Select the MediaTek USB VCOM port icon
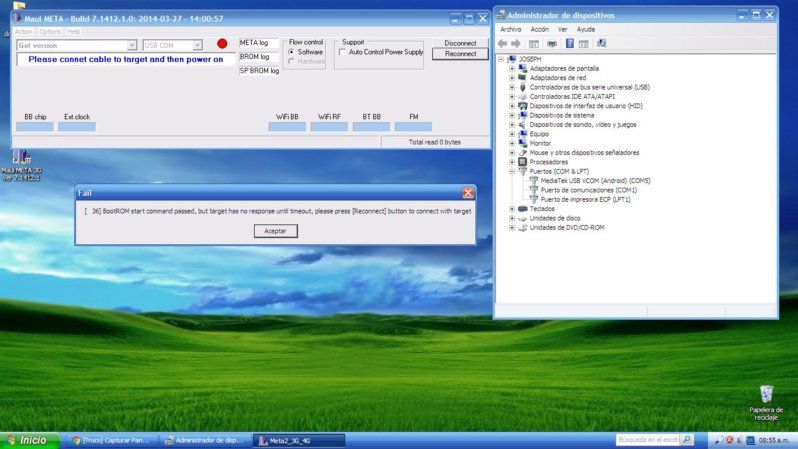Viewport: 798px width, 449px height. pos(534,181)
